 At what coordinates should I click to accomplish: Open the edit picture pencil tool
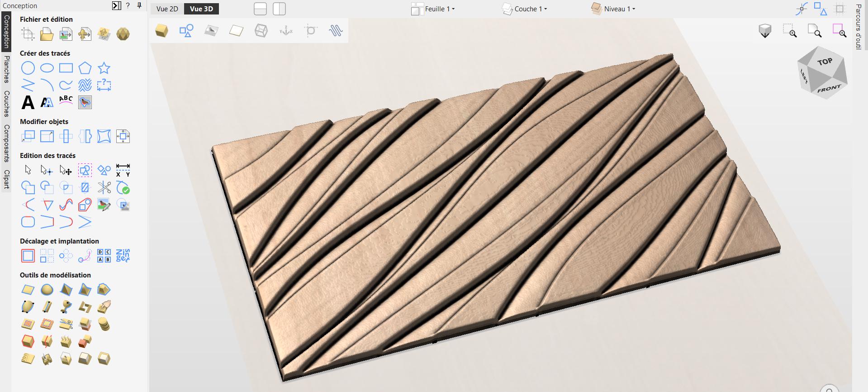coord(104,205)
